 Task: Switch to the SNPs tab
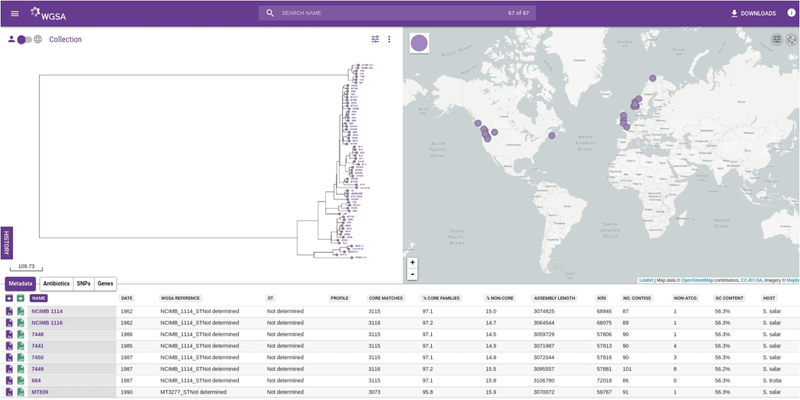83,284
